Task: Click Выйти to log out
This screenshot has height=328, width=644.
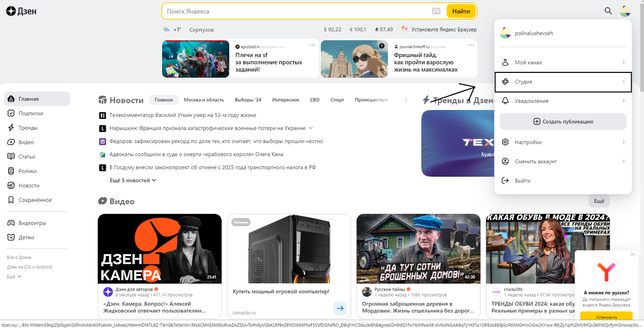Action: click(x=563, y=181)
